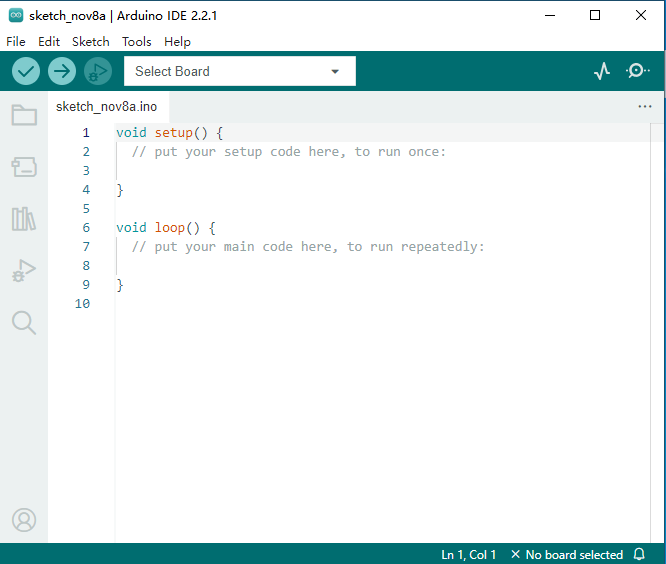Open the notifications bell in status bar
Image resolution: width=666 pixels, height=564 pixels.
639,554
